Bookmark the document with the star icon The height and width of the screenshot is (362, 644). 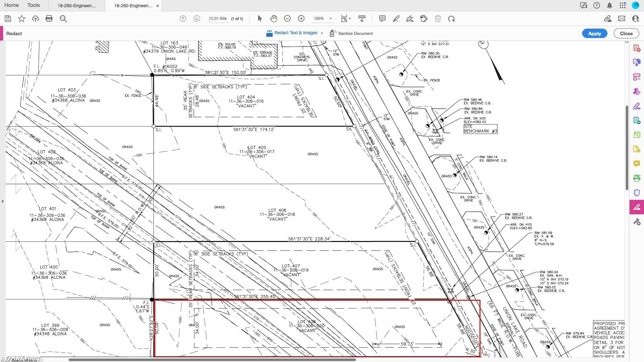22,19
